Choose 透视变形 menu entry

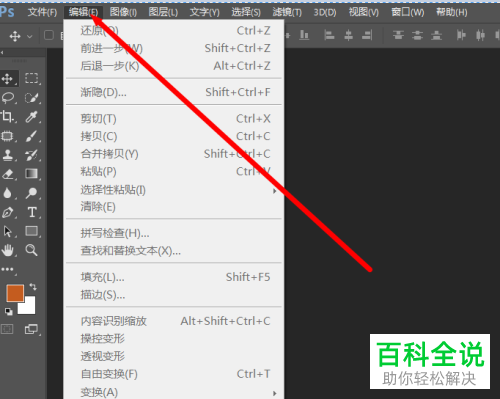tap(174, 356)
